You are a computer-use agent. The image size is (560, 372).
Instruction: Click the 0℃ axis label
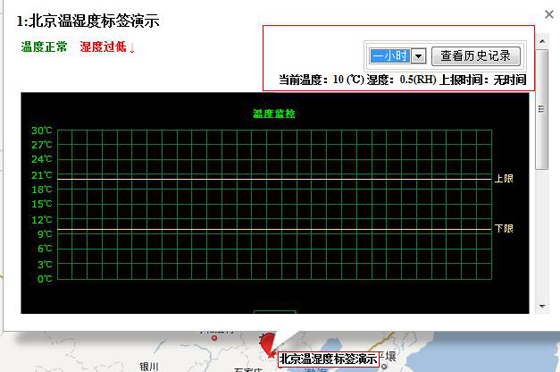[x=45, y=279]
